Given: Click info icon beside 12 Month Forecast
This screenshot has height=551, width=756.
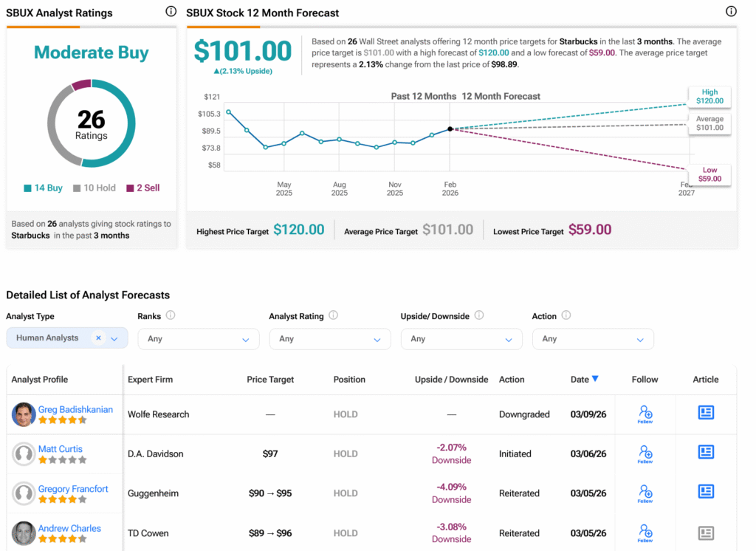Looking at the screenshot, I should [x=731, y=12].
